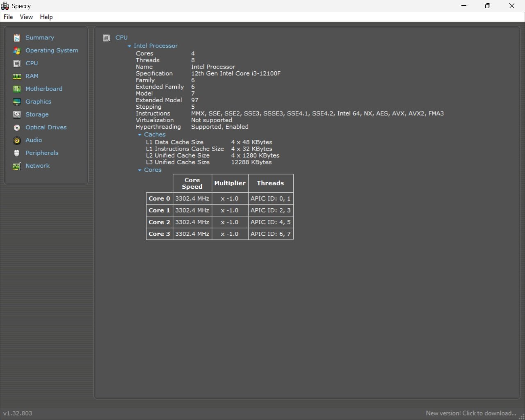
Task: Collapse the Cores table section arrow
Action: coord(139,170)
